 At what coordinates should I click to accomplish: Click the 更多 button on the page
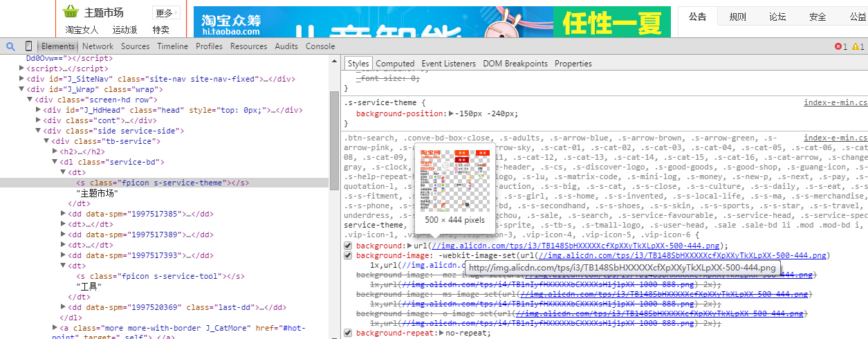point(166,13)
